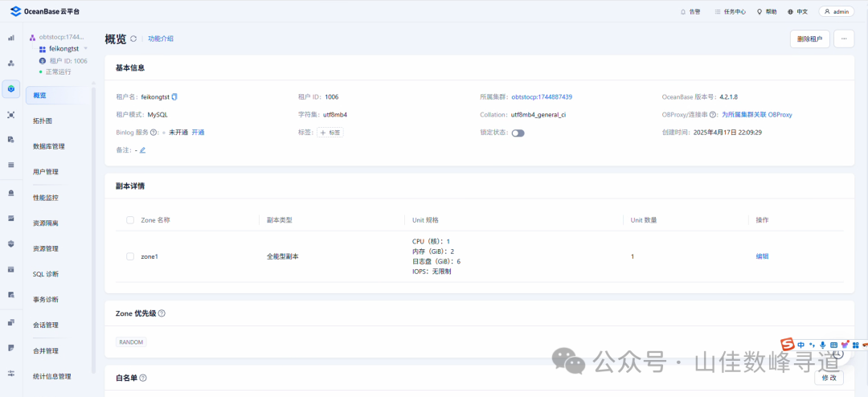This screenshot has width=868, height=397.
Task: Click 编辑 for the zone1 replica
Action: tap(762, 256)
